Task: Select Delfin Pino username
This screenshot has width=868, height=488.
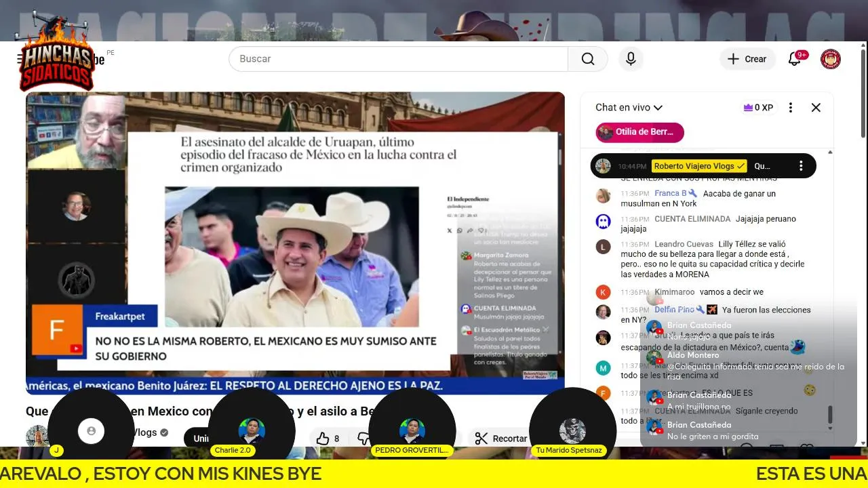Action: [675, 309]
